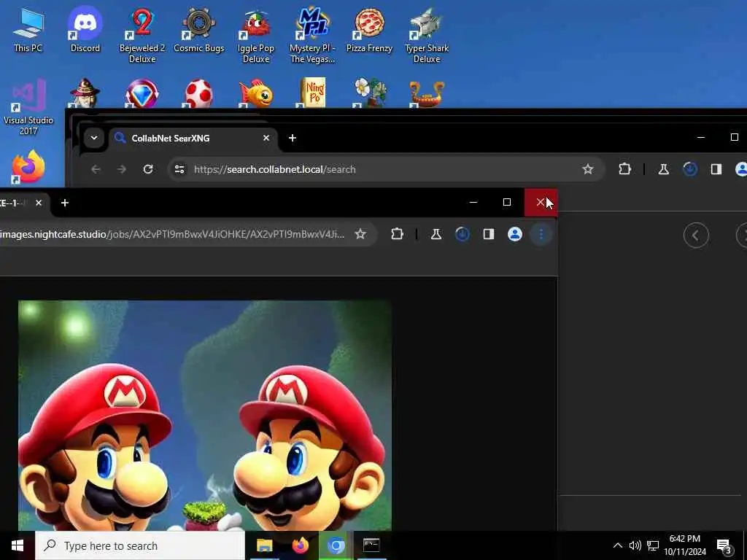Viewport: 747px width, 560px height.
Task: Select the wizard hat game desktop icon
Action: click(85, 93)
